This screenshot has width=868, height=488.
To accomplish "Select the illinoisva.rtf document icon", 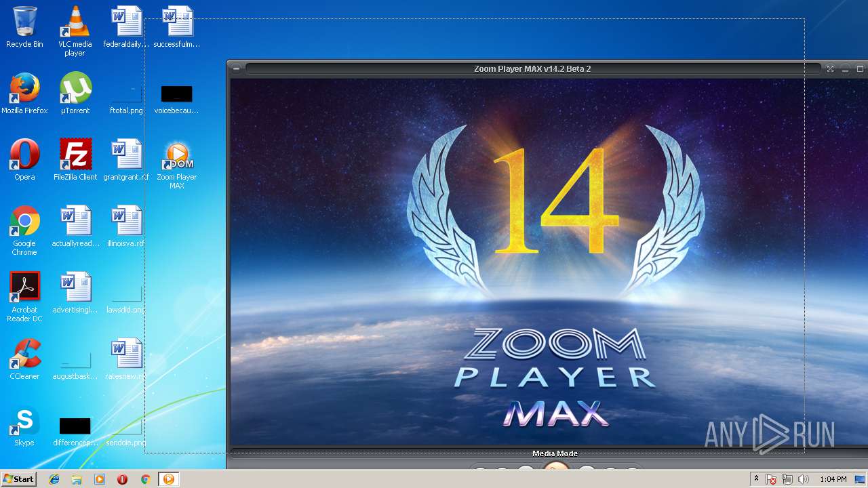I will point(126,226).
